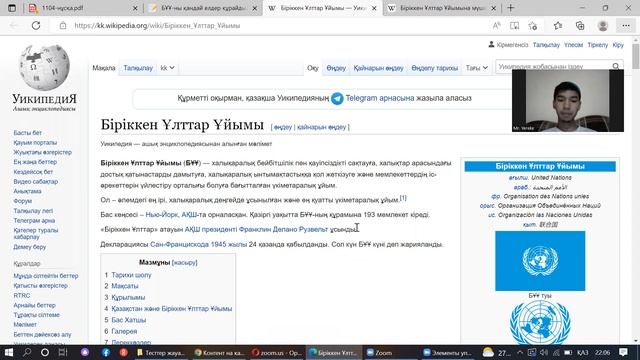Click reference footnote [1]

pos(403,198)
